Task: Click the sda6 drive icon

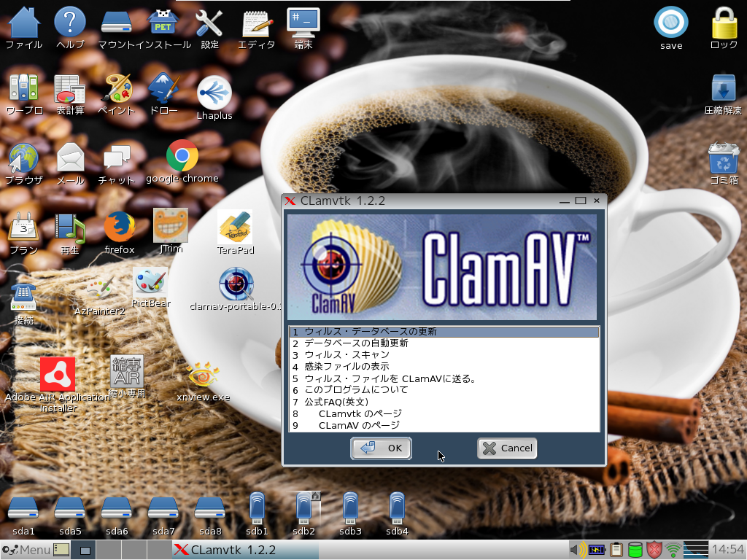Action: [x=117, y=508]
